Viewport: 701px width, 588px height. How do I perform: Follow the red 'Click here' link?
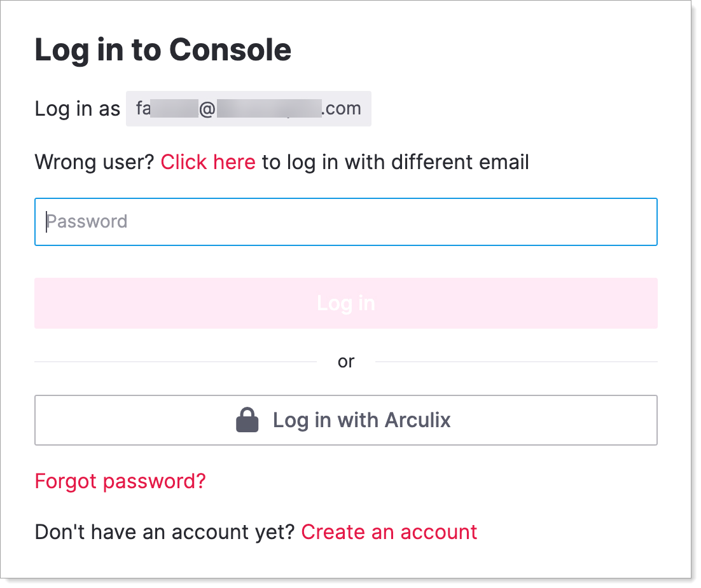[x=208, y=162]
